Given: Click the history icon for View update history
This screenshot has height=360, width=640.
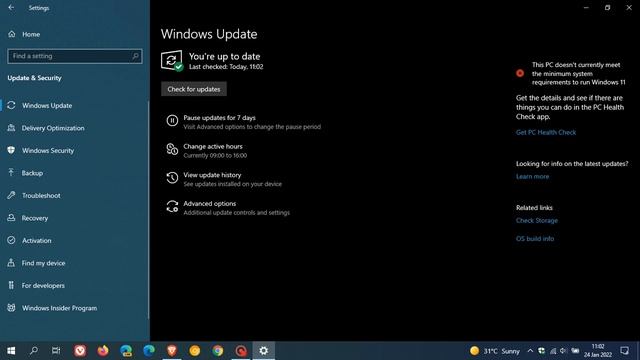Looking at the screenshot, I should [x=172, y=178].
